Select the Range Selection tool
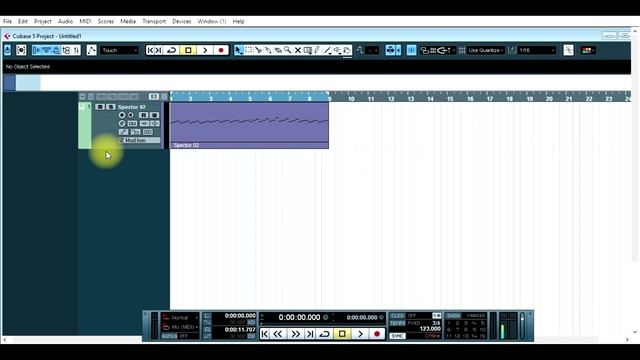Viewport: 640px width, 360px height. coord(249,50)
